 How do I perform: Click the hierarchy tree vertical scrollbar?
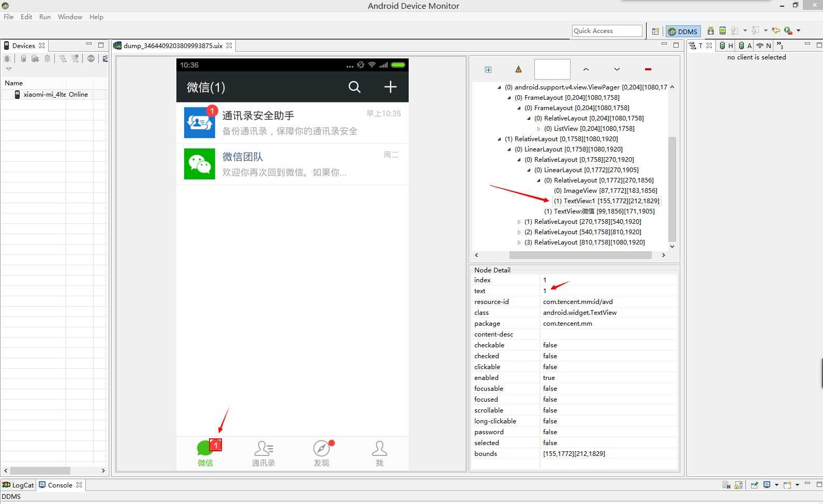click(672, 189)
